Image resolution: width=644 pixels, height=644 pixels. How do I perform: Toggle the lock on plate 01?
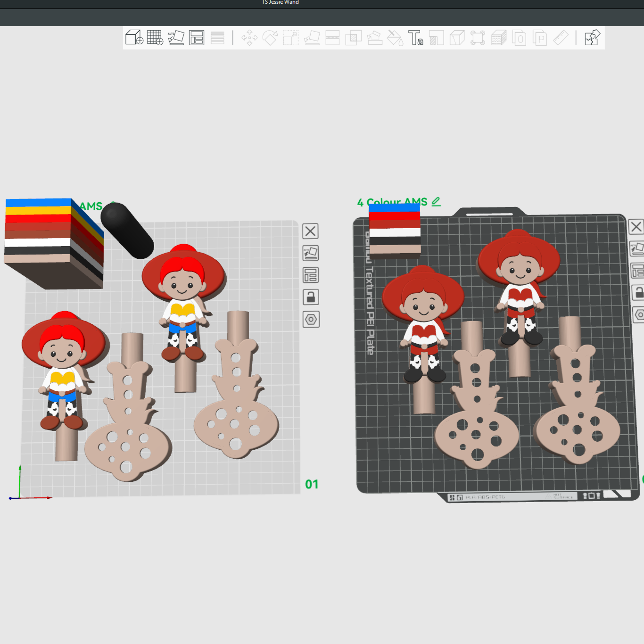[310, 297]
